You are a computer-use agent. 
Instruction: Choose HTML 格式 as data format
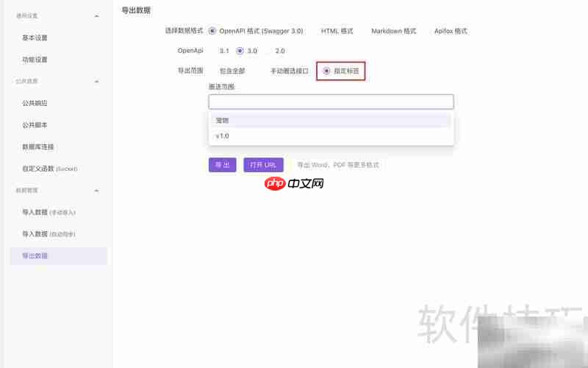[x=337, y=31]
